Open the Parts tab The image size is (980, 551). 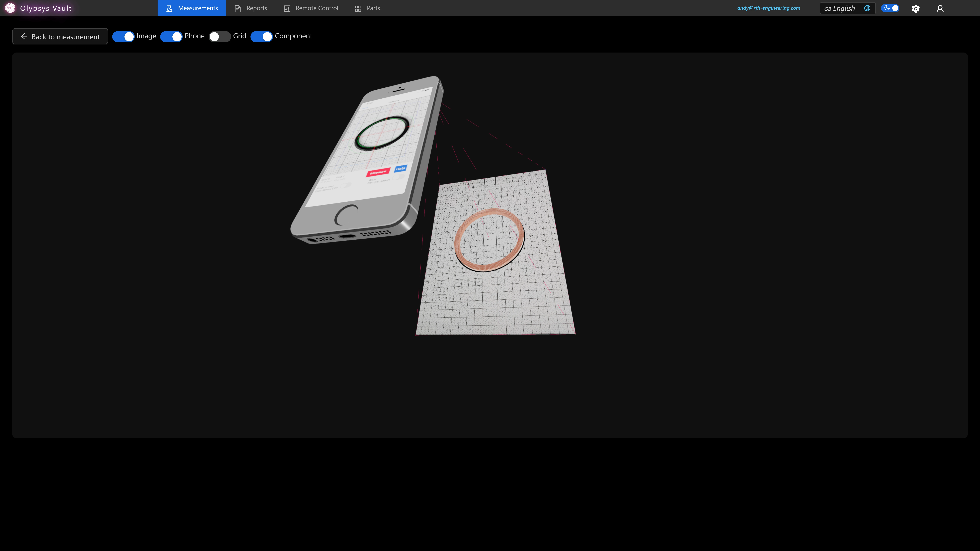[373, 8]
